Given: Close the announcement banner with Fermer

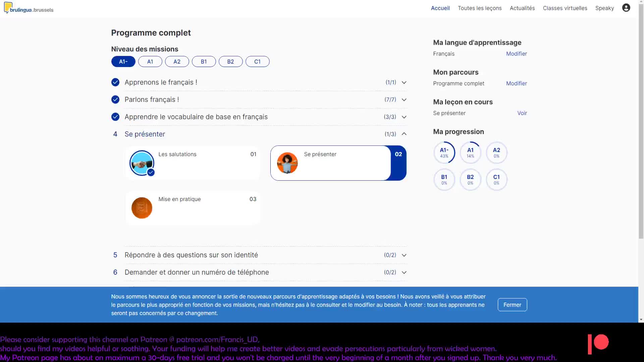Looking at the screenshot, I should click(x=512, y=305).
